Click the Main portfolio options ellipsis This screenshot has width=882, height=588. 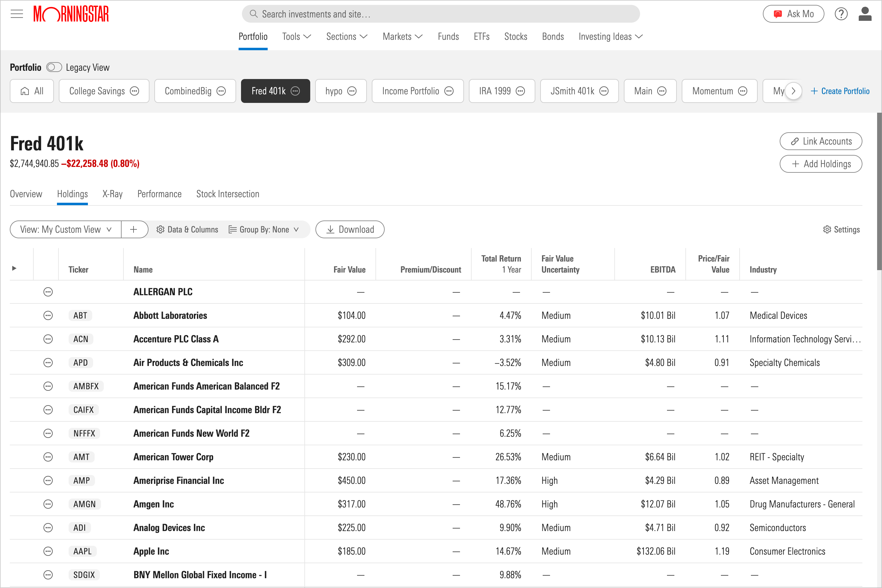click(x=662, y=91)
